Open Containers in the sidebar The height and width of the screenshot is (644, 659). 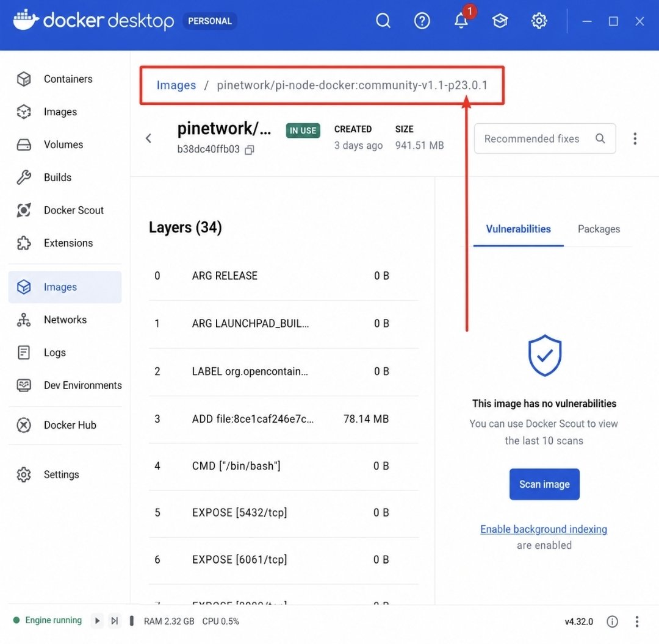pos(65,79)
